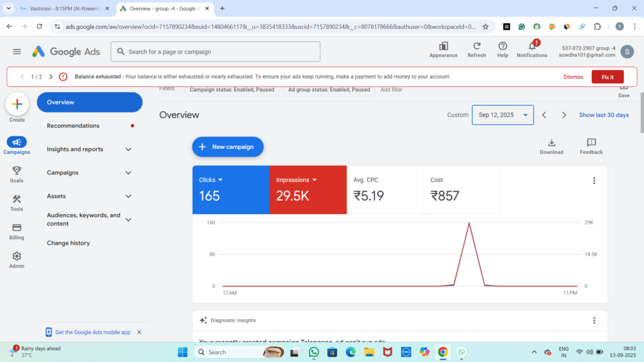Get the Google Ads mobile app
The image size is (644, 362).
(92, 332)
